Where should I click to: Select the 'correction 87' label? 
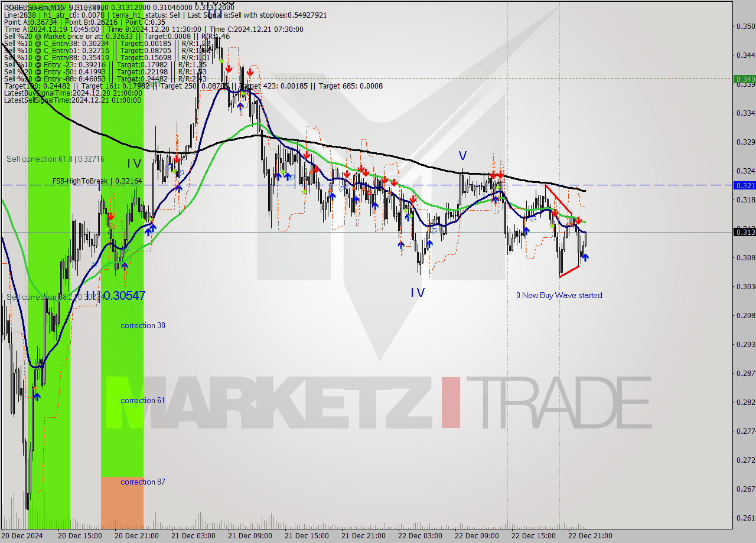(143, 482)
